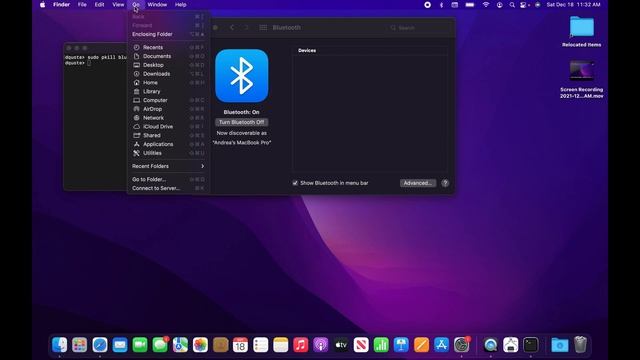Screen dimensions: 640x360
Task: Open the View menu in menu bar
Action: click(118, 5)
